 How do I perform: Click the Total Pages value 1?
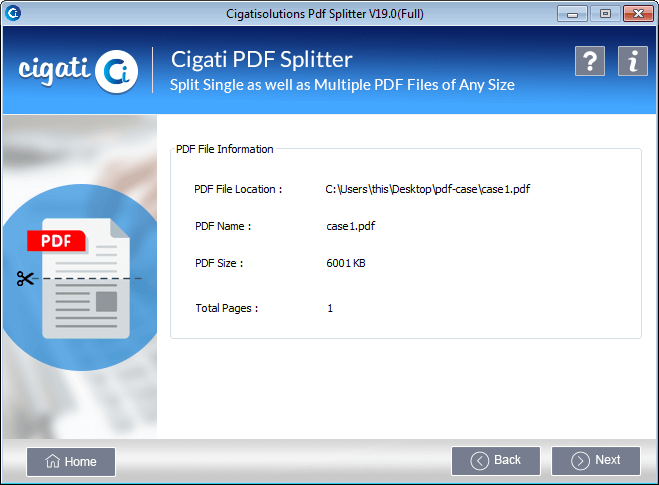coord(330,308)
